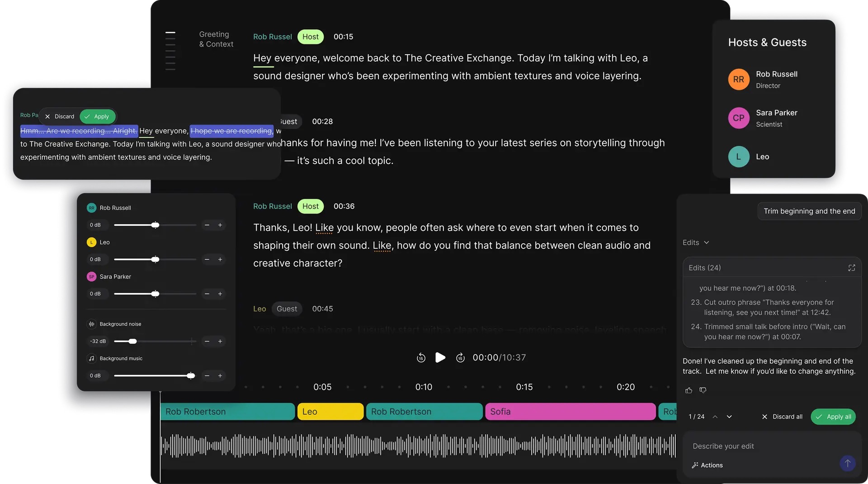Apply all 24 edits
Image resolution: width=868 pixels, height=484 pixels.
(x=833, y=417)
